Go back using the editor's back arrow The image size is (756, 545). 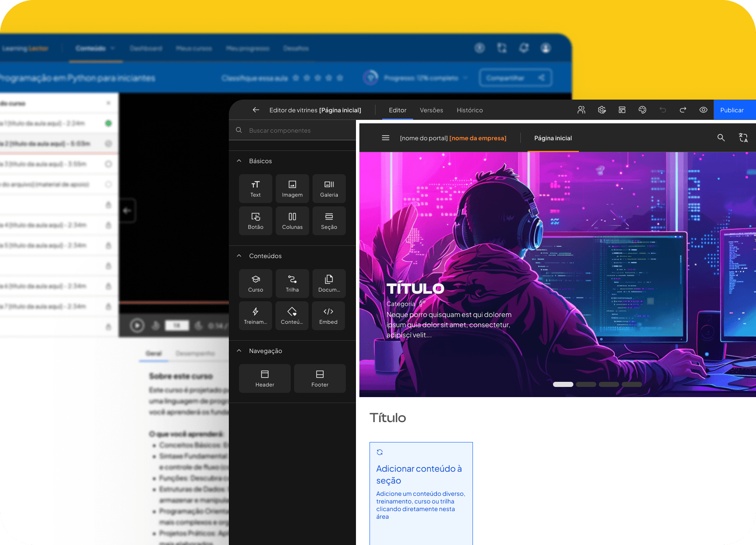(256, 110)
